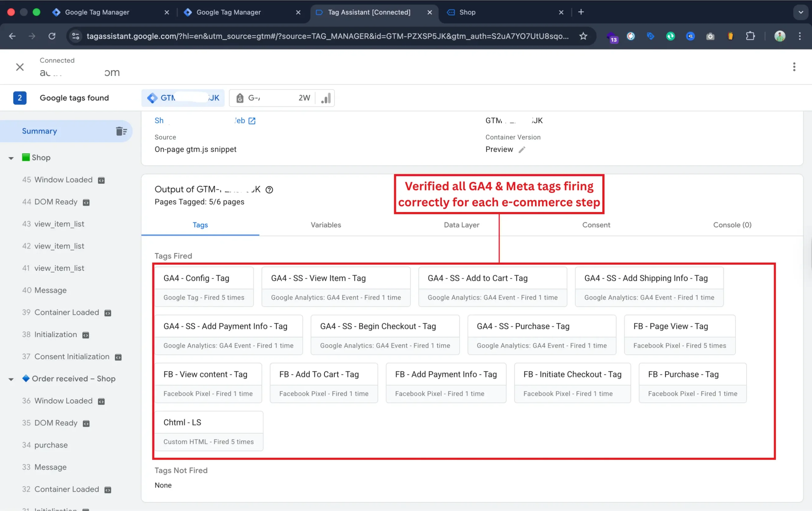Switch to the Consent tab
Viewport: 812px width, 511px height.
pos(596,225)
